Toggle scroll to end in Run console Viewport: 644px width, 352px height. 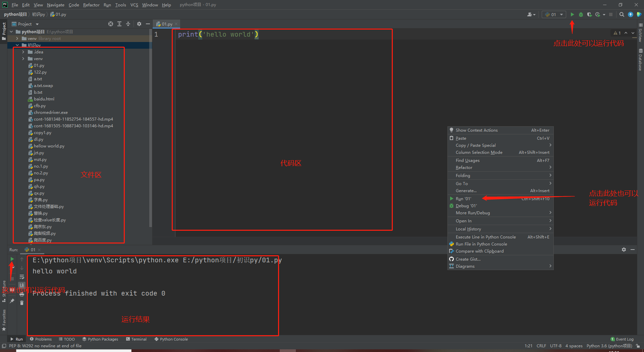coord(22,285)
